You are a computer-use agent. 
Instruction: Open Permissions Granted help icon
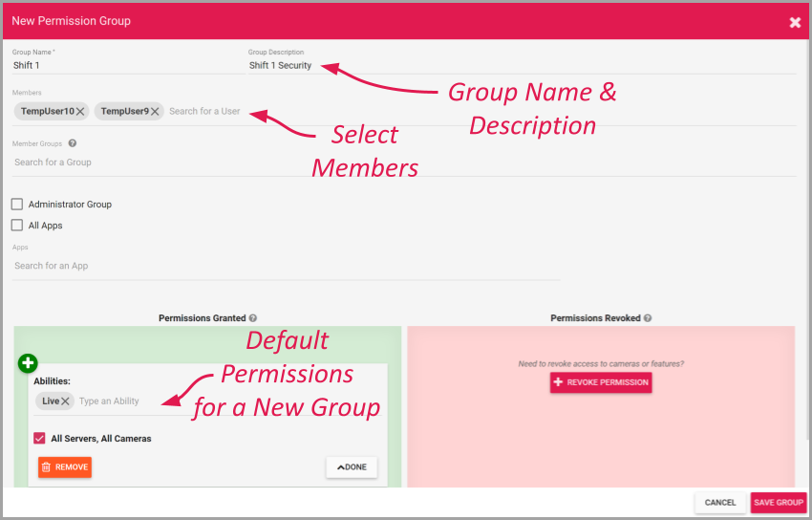click(x=253, y=318)
